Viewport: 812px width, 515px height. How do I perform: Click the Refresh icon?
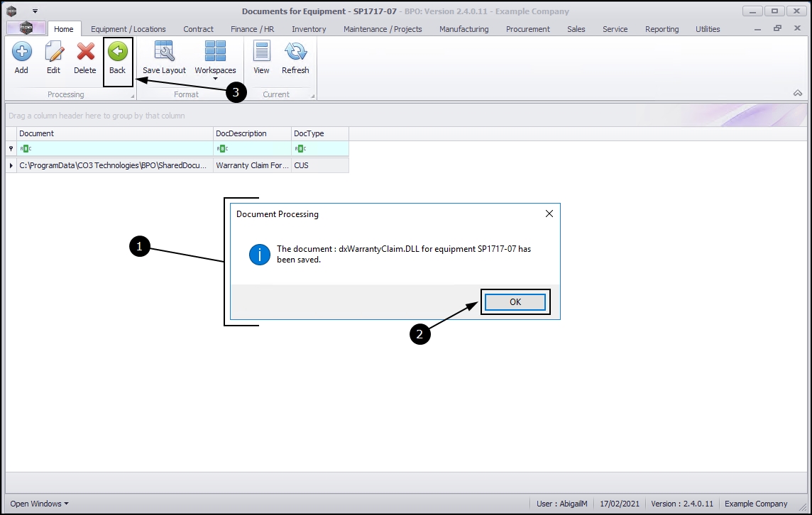coord(296,52)
